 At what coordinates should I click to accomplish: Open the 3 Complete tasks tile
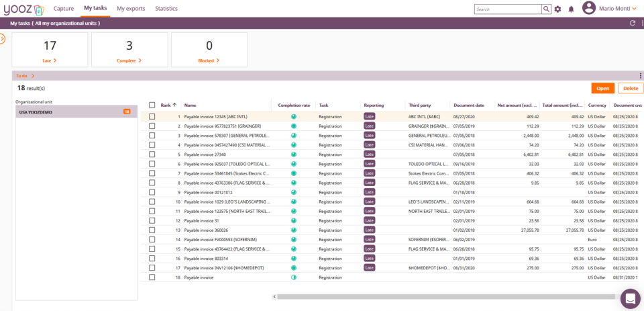click(x=129, y=50)
